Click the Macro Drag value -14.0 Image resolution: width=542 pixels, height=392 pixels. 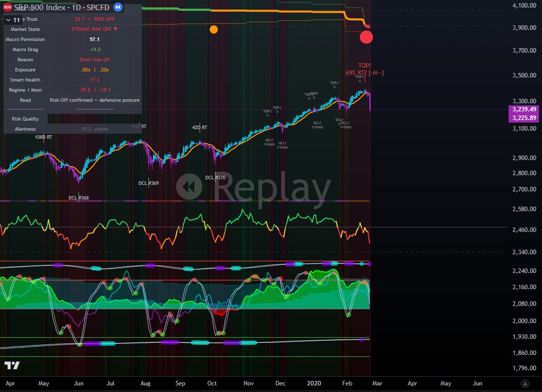click(94, 50)
